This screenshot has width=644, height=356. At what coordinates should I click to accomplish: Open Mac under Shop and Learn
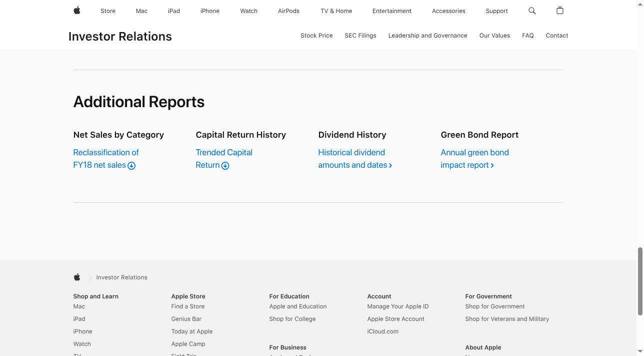[79, 306]
